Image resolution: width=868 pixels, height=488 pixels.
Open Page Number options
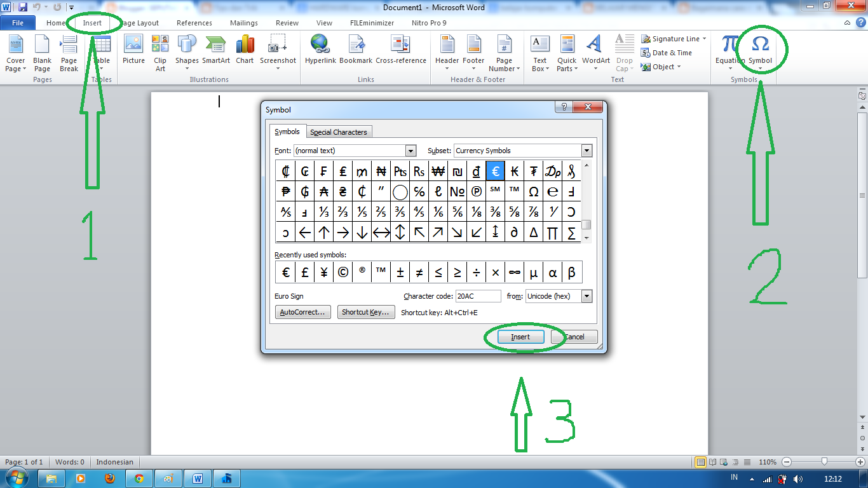pos(504,53)
